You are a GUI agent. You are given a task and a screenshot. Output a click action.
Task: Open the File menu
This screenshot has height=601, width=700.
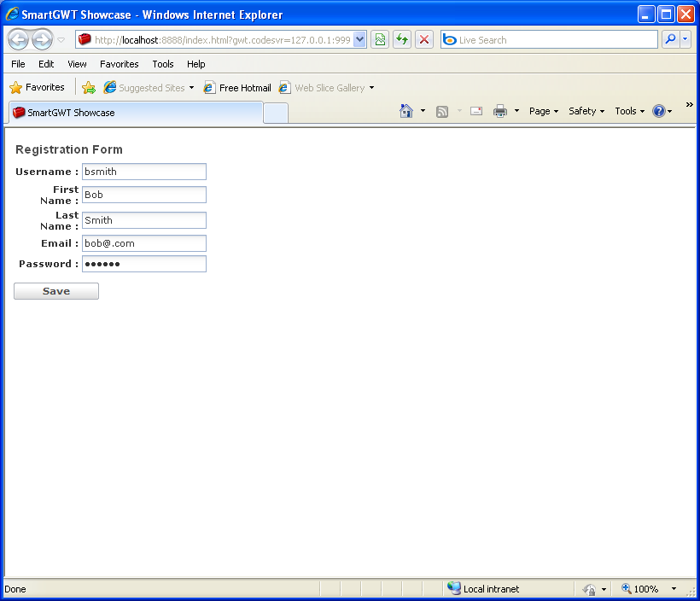point(18,64)
